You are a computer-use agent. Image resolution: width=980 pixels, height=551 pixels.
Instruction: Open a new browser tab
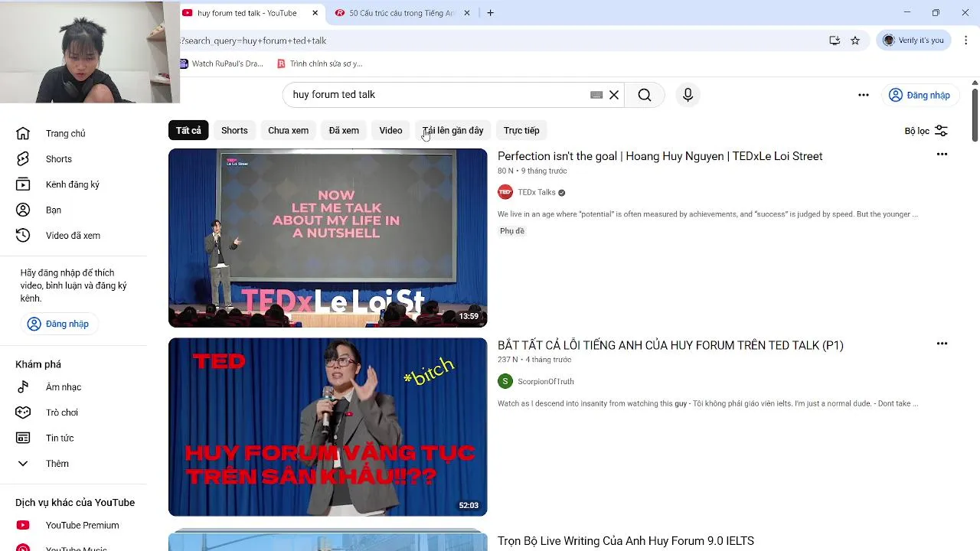490,13
